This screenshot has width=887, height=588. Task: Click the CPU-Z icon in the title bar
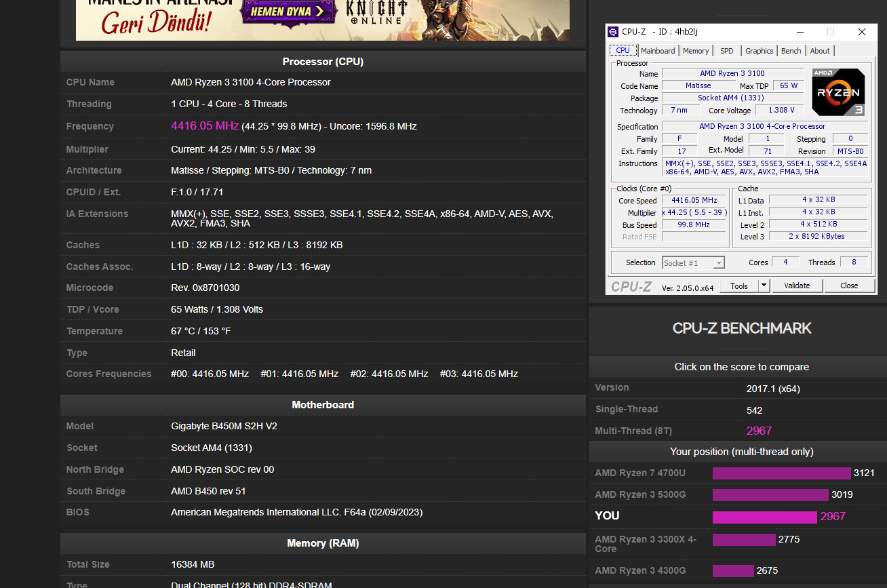tap(612, 31)
